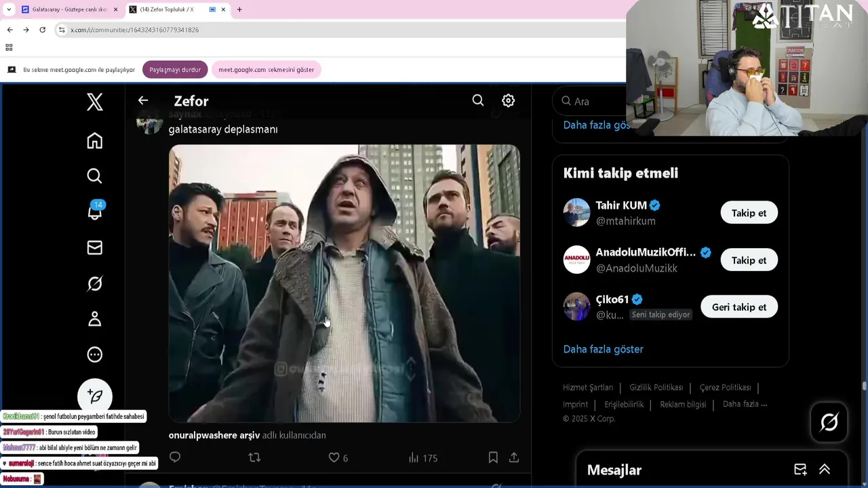Go to Home in the X sidebar

pyautogui.click(x=95, y=140)
